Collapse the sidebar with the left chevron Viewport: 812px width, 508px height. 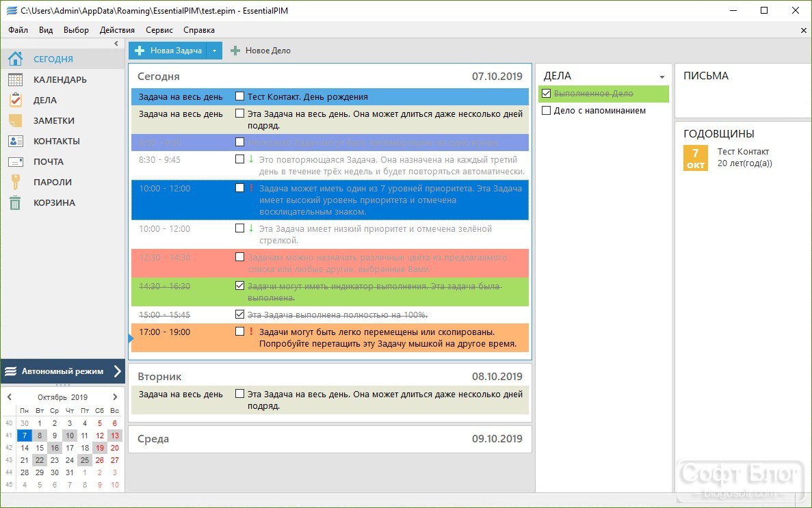pos(116,44)
